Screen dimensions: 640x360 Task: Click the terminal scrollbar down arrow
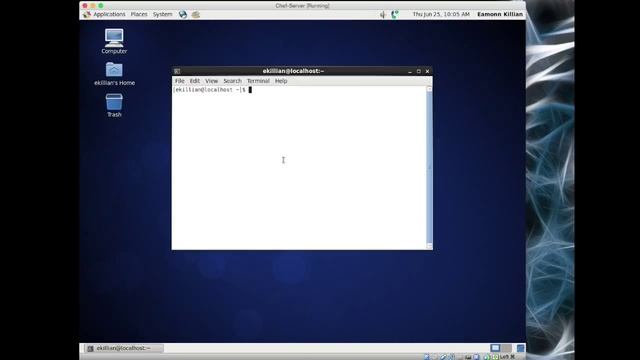[429, 246]
